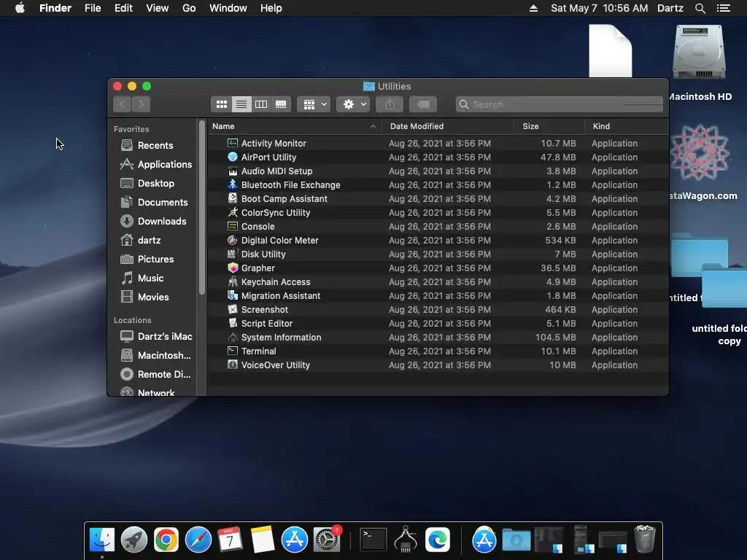
Task: Launch Safari from the Dock
Action: [198, 540]
